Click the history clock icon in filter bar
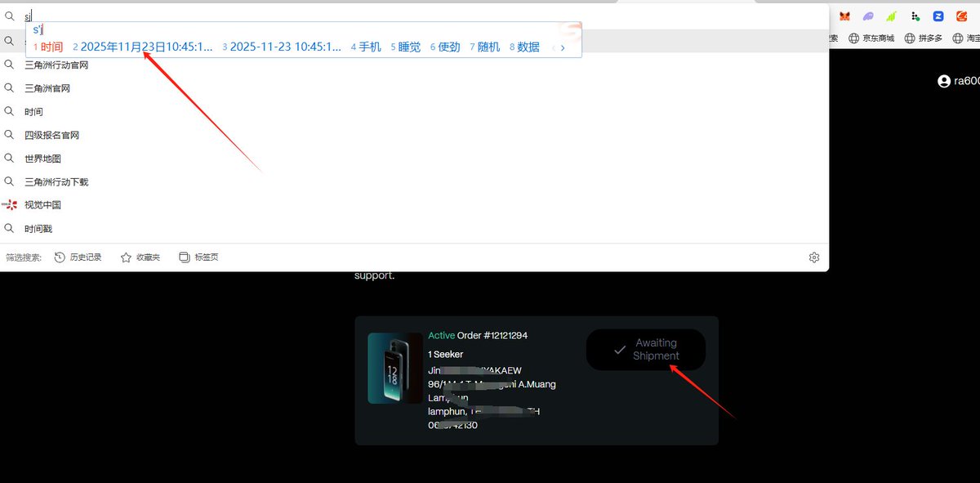The image size is (980, 483). coord(60,257)
